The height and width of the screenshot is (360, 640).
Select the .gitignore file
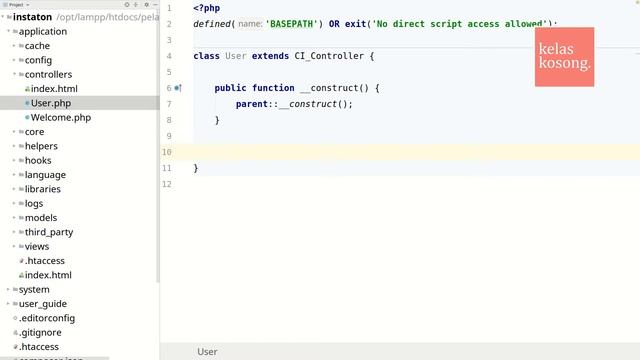[x=40, y=333]
